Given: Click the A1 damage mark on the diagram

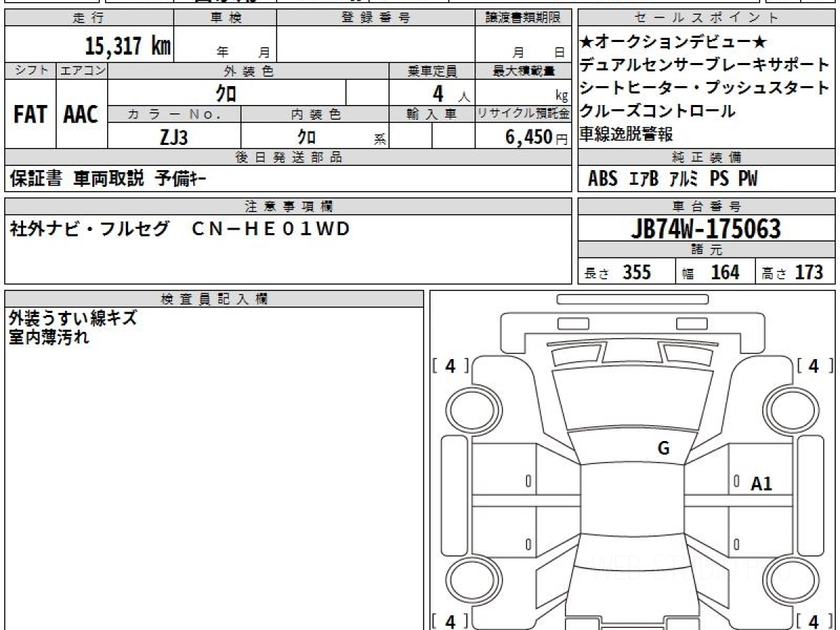Looking at the screenshot, I should (x=762, y=483).
